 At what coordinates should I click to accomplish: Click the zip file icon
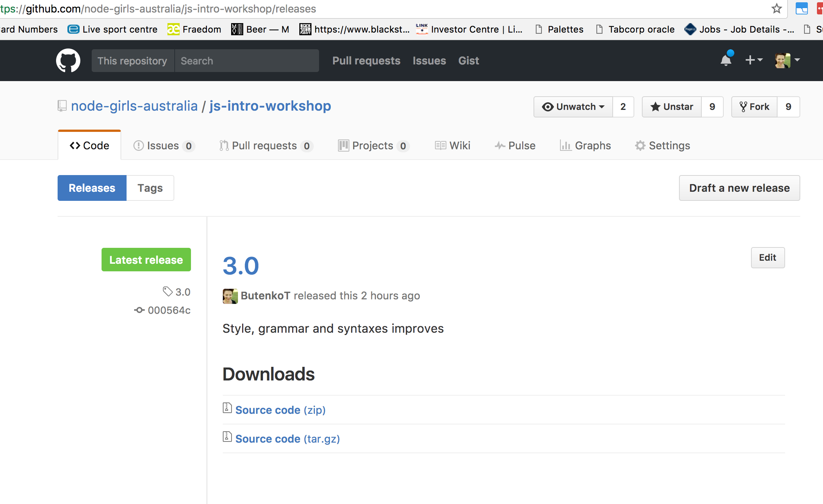point(227,408)
